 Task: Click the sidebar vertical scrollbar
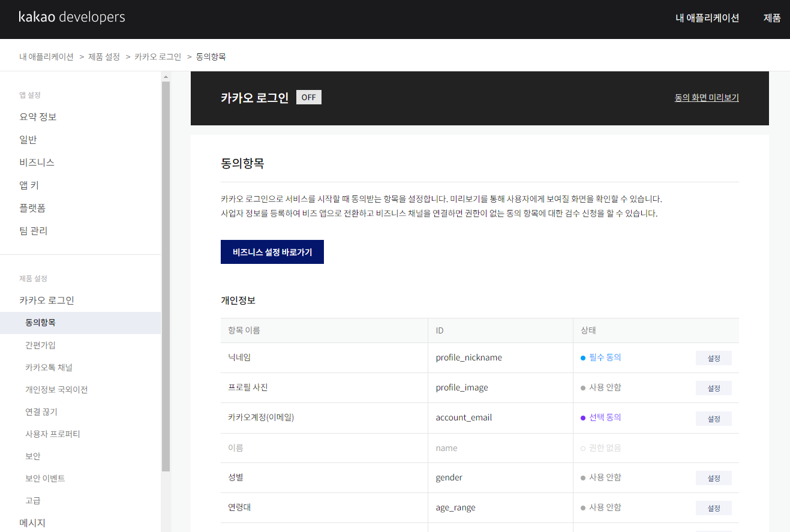pos(166,276)
